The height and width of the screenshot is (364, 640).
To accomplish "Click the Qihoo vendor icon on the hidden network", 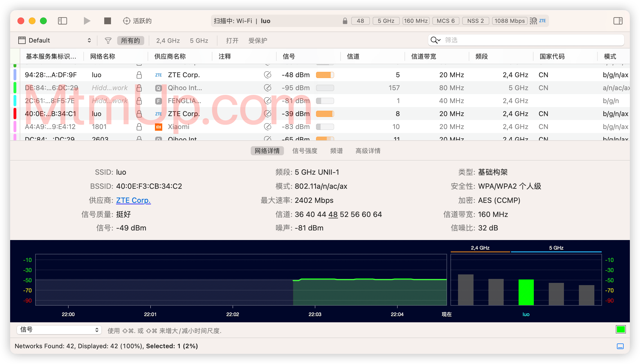I will 159,88.
